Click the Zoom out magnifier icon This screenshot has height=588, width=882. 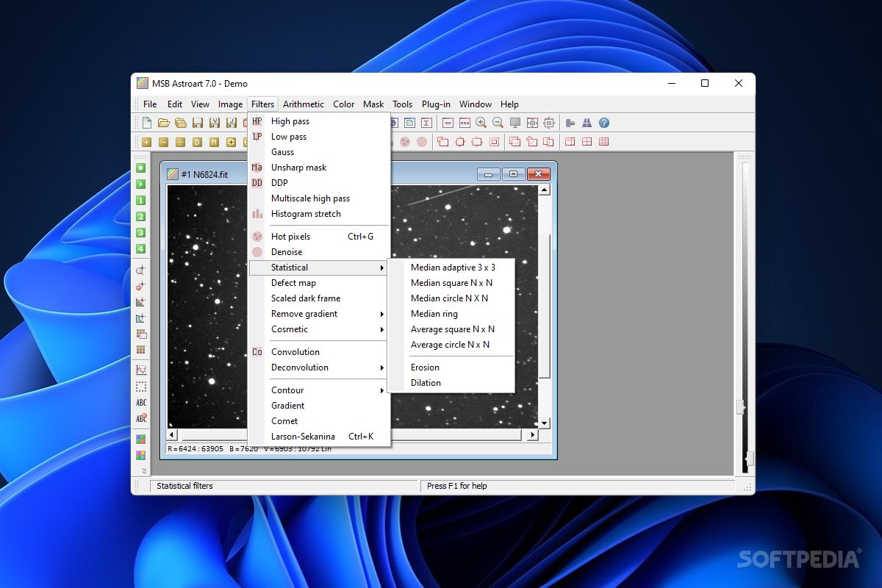click(498, 123)
